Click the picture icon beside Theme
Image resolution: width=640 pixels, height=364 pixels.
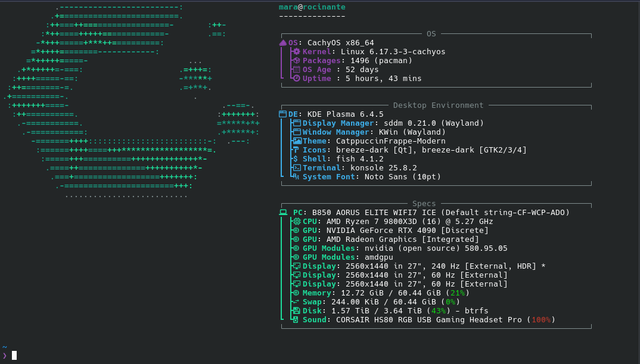tap(296, 141)
